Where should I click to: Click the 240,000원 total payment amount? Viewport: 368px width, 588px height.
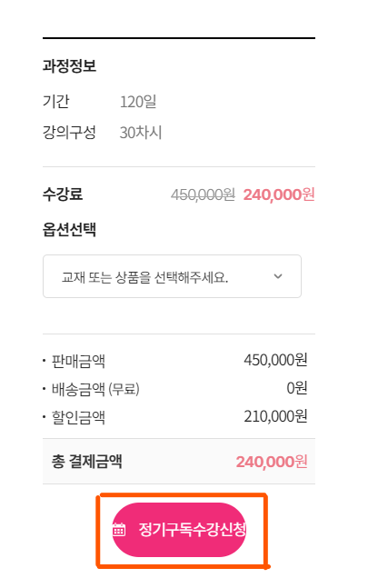coord(272,462)
